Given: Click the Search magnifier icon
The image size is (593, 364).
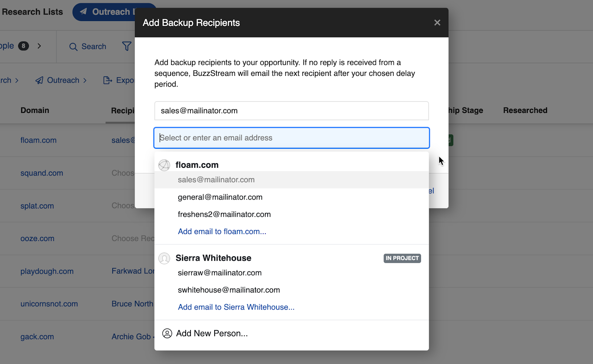Looking at the screenshot, I should point(73,47).
